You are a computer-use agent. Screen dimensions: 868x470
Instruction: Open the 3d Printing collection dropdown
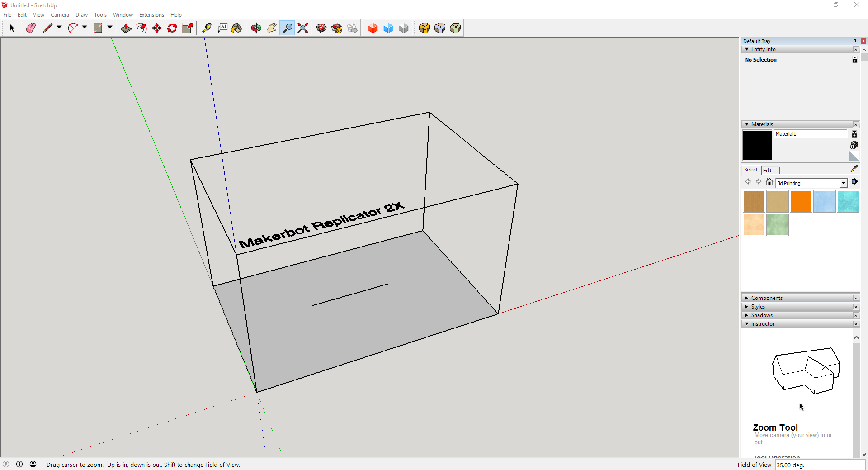pos(844,183)
